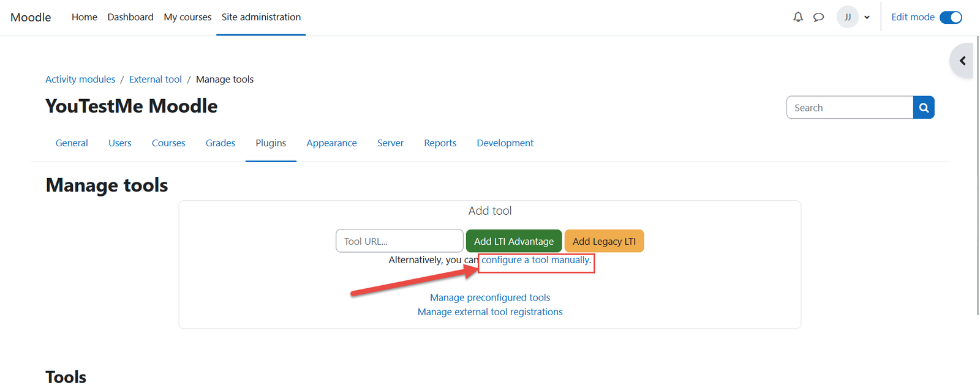
Task: Focus the Search text box
Action: point(850,108)
